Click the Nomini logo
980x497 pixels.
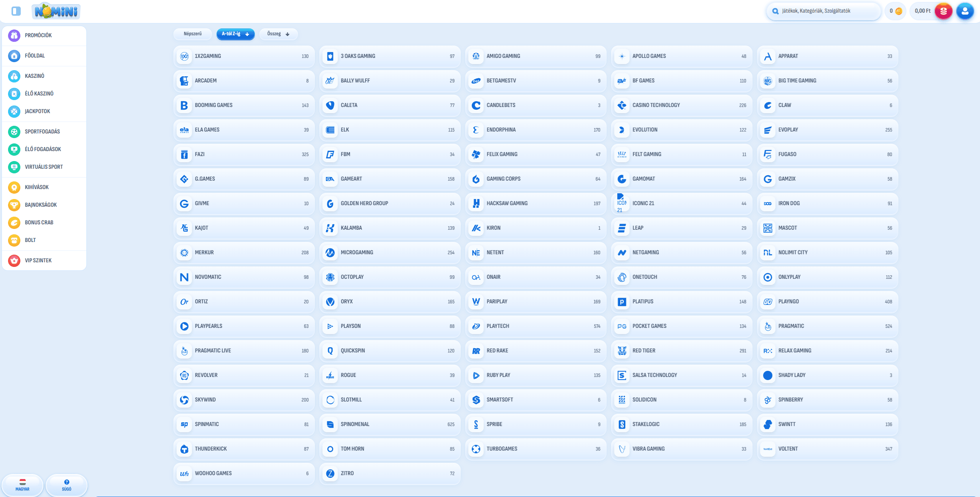[56, 11]
